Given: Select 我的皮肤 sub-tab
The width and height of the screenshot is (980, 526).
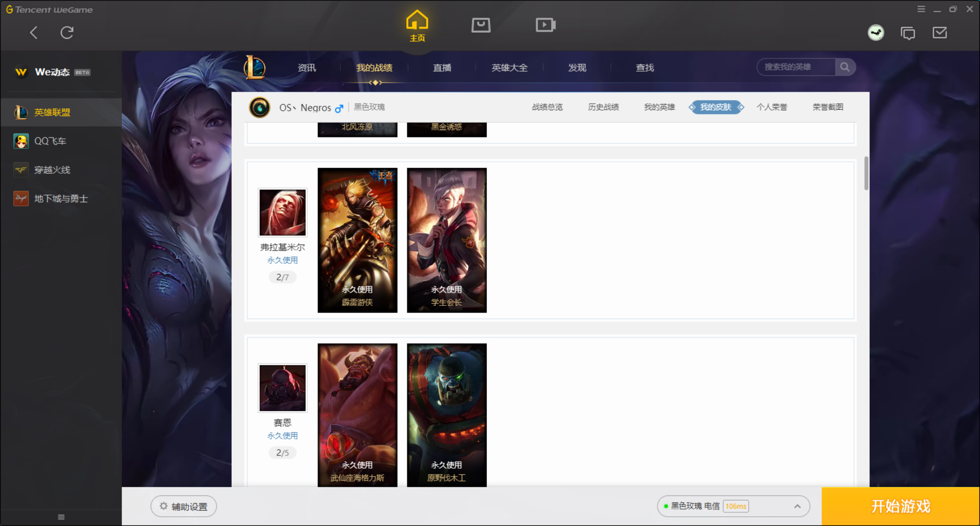Looking at the screenshot, I should click(716, 107).
